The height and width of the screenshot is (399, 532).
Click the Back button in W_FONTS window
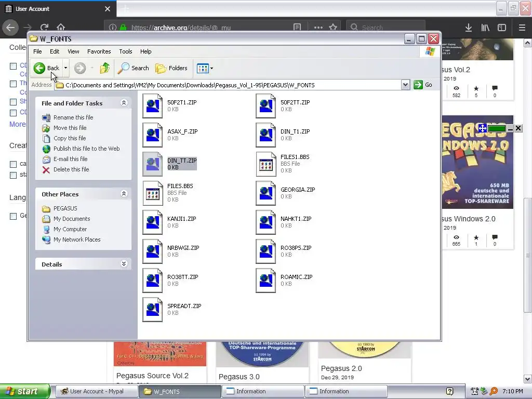(46, 68)
